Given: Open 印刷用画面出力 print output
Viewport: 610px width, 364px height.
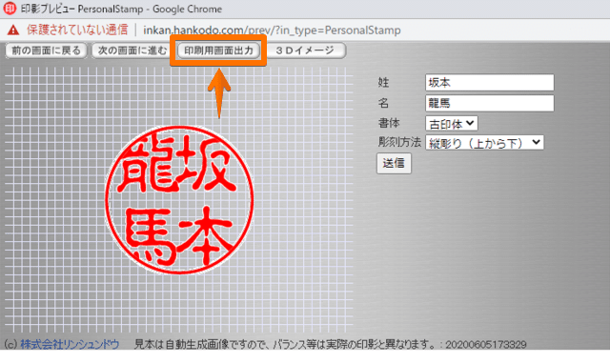Looking at the screenshot, I should pyautogui.click(x=218, y=51).
